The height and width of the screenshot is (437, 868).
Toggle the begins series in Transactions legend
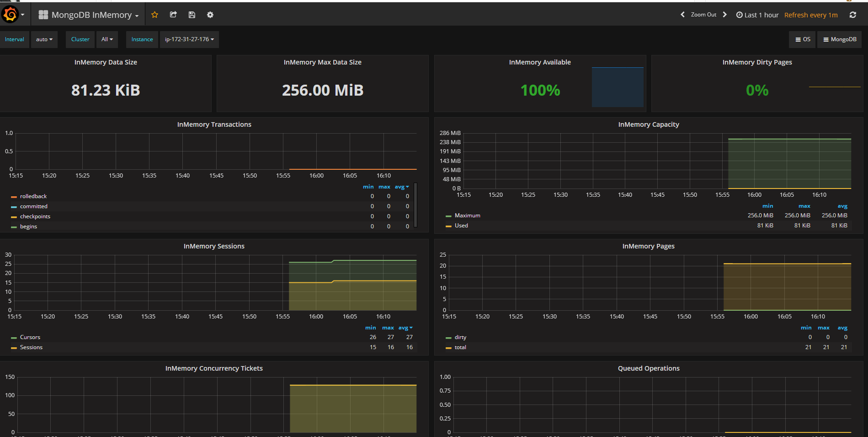(x=28, y=227)
